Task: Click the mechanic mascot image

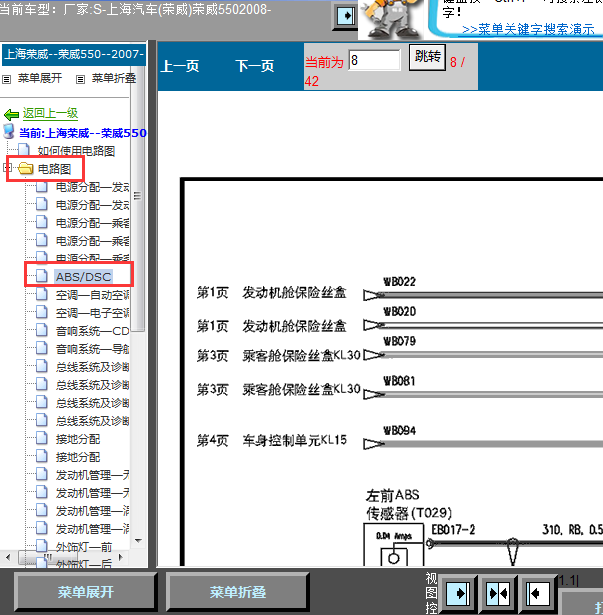Action: (x=391, y=19)
